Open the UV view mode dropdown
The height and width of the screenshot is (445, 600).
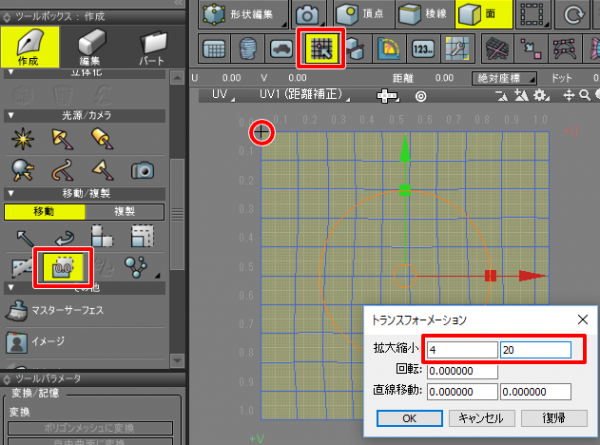[223, 95]
